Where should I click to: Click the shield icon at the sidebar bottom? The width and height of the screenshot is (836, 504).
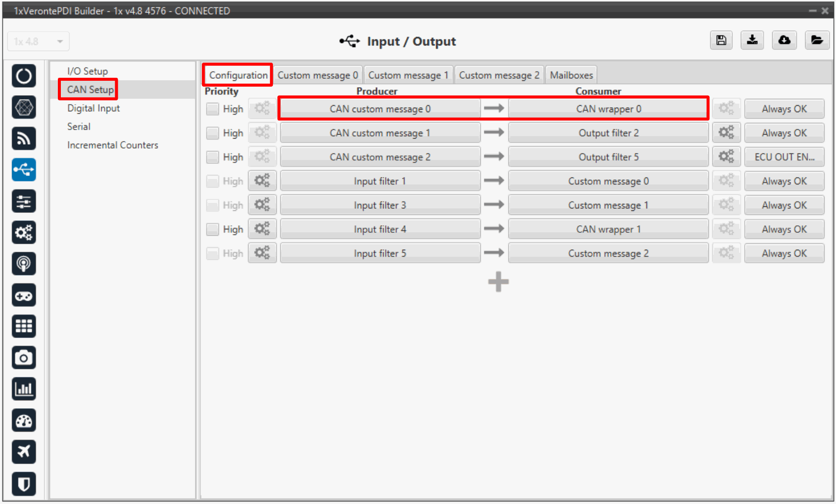click(x=23, y=483)
